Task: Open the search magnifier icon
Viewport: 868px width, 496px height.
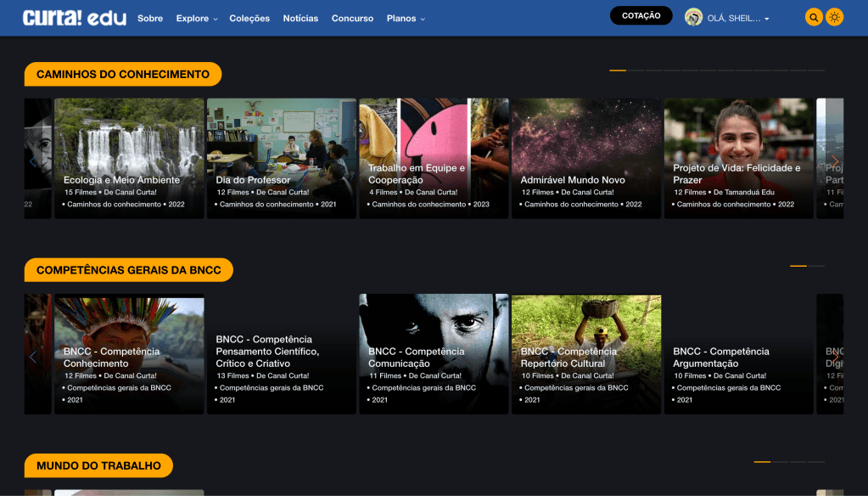Action: [x=814, y=17]
